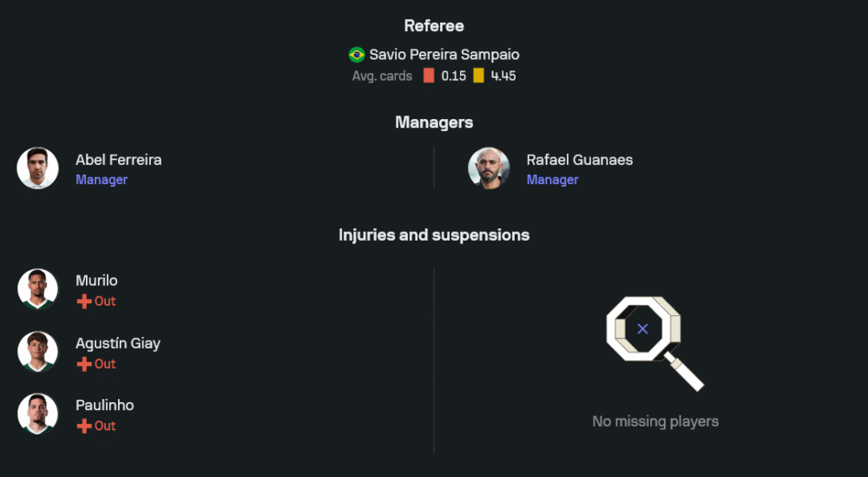Viewport: 868px width, 477px height.
Task: Click Agustín Giay's injury cross icon
Action: pyautogui.click(x=84, y=364)
